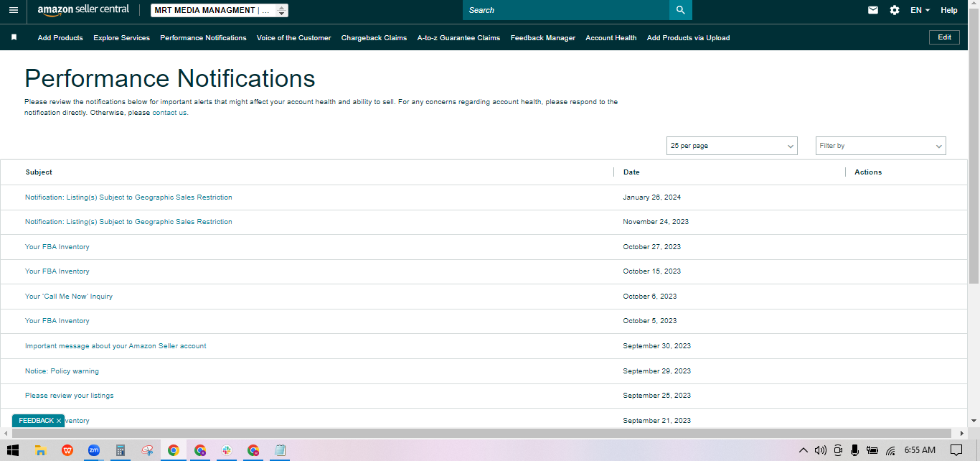Open the 25 per page dropdown
This screenshot has height=461, width=980.
[x=732, y=146]
